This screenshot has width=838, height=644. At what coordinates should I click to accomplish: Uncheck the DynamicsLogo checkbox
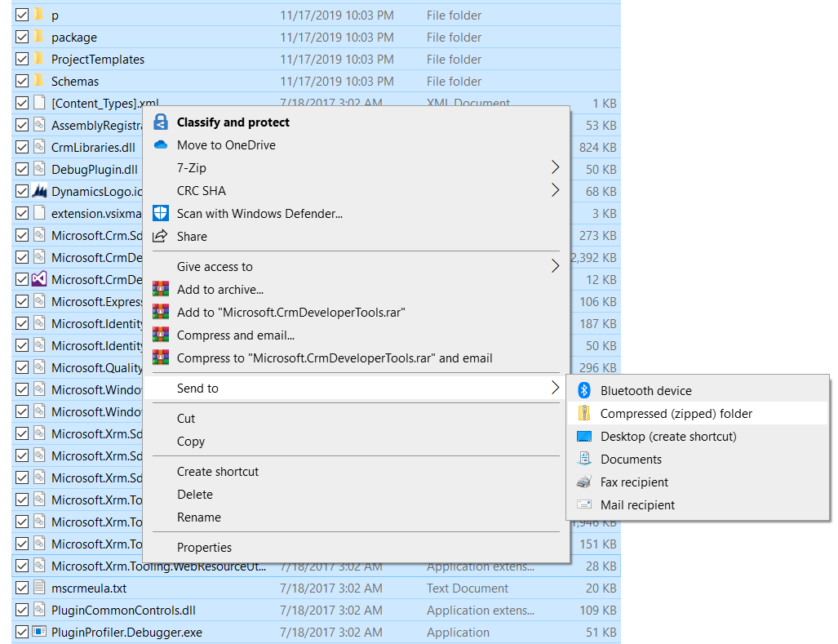tap(22, 191)
